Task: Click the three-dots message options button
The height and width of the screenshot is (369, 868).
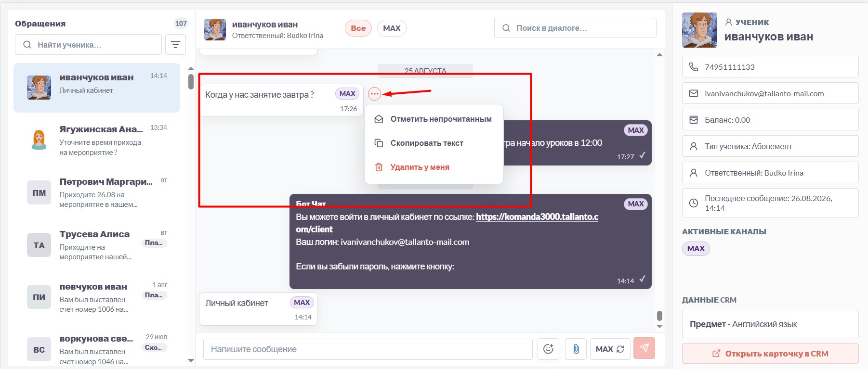Action: click(374, 94)
